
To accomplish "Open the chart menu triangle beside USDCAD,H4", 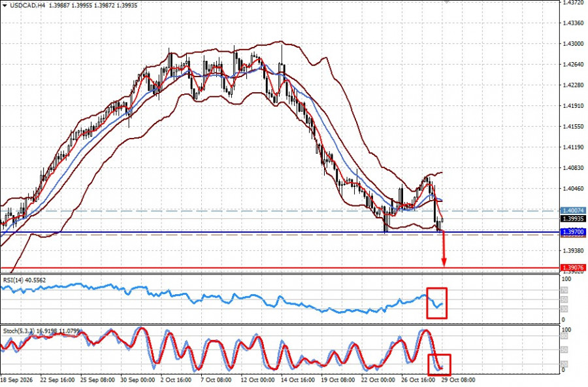I will tap(5, 5).
